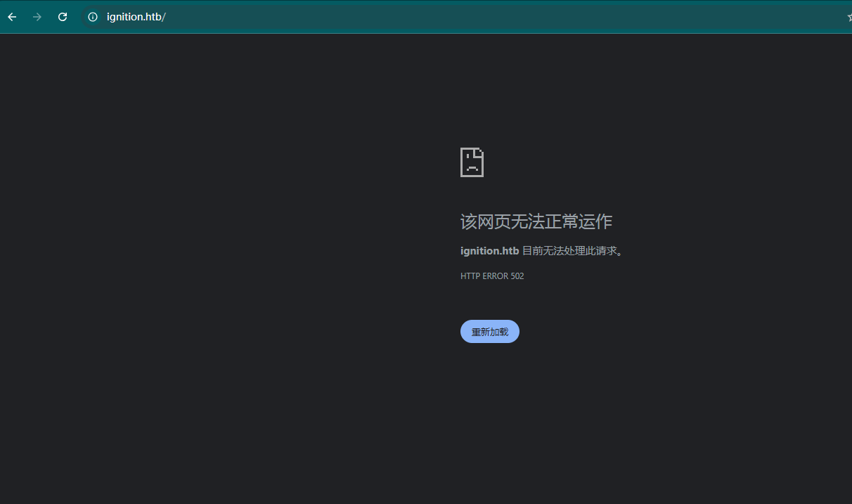Click empty address bar space right of URL
Screen dimensions: 852x504
click(492, 17)
